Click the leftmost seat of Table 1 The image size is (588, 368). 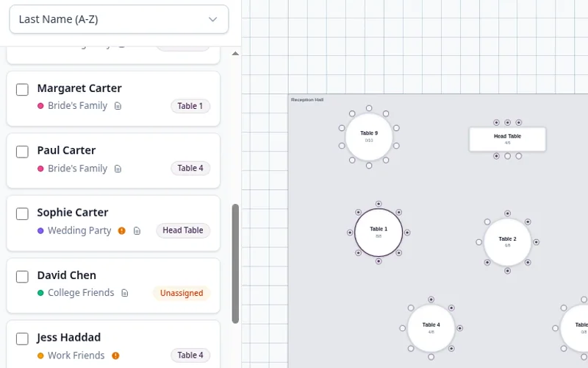point(350,233)
